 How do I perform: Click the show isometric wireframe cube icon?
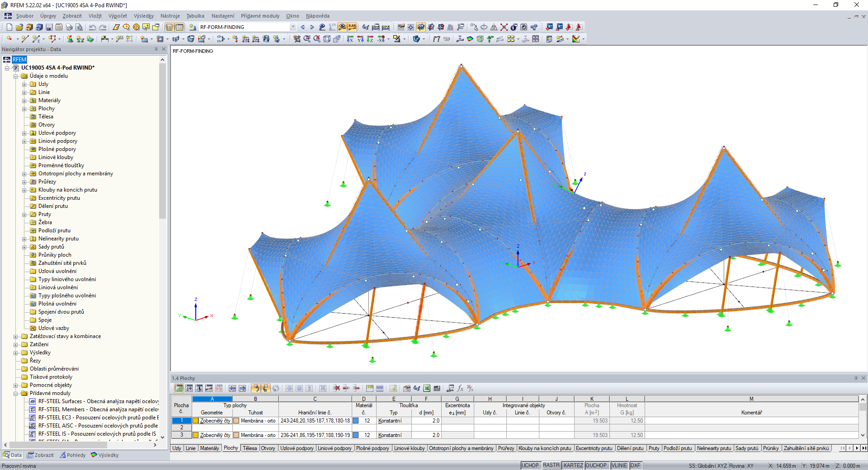327,39
